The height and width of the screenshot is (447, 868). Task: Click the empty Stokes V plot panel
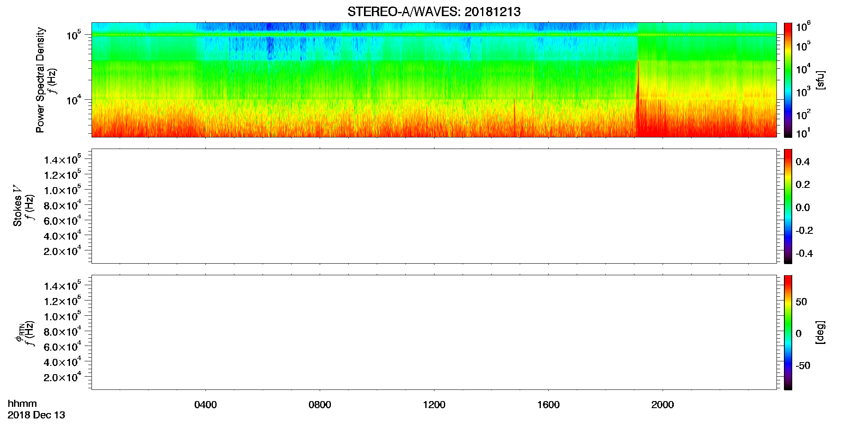pos(434,206)
